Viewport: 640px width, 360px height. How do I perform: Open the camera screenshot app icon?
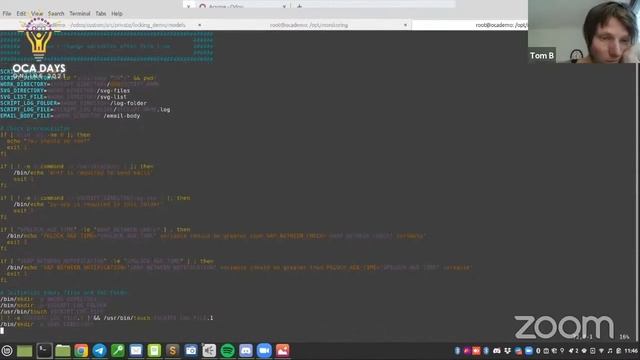[191, 351]
